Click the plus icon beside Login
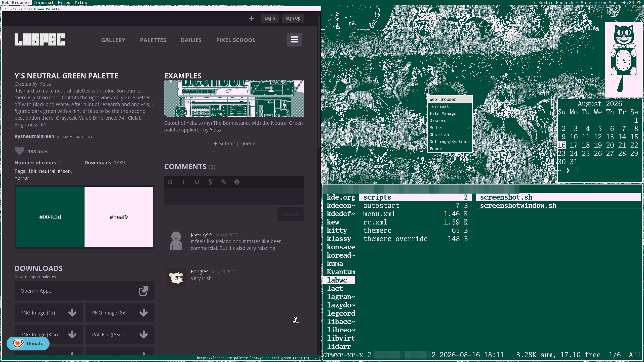 (251, 18)
